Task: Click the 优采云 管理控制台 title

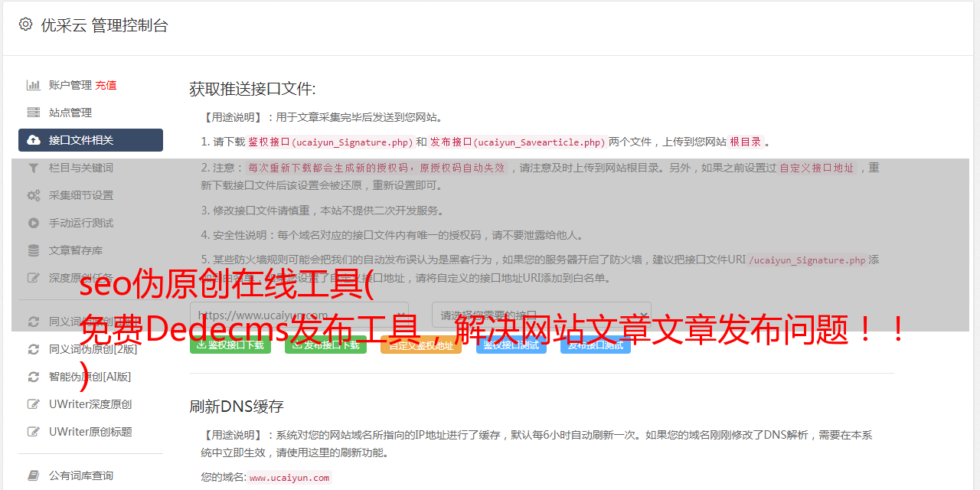Action: [x=104, y=25]
